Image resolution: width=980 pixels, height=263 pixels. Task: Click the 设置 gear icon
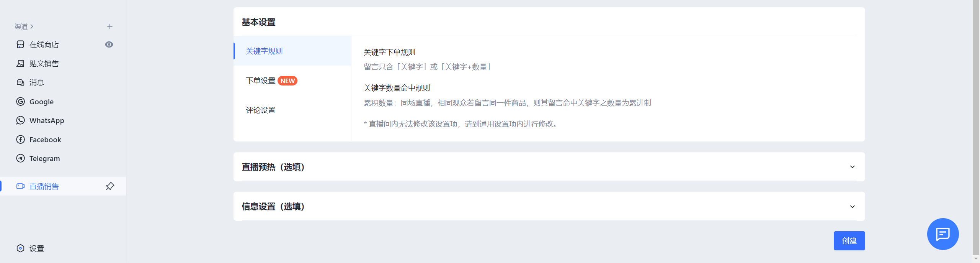20,248
